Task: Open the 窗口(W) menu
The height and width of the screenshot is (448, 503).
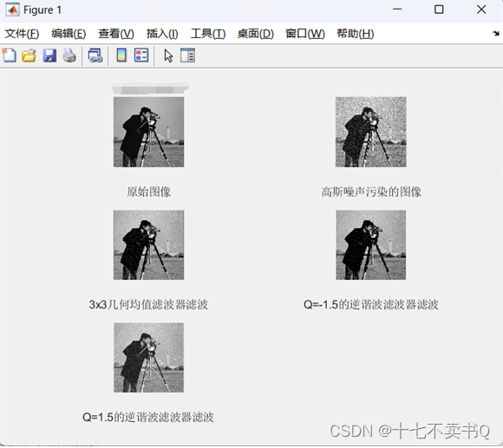Action: (305, 34)
